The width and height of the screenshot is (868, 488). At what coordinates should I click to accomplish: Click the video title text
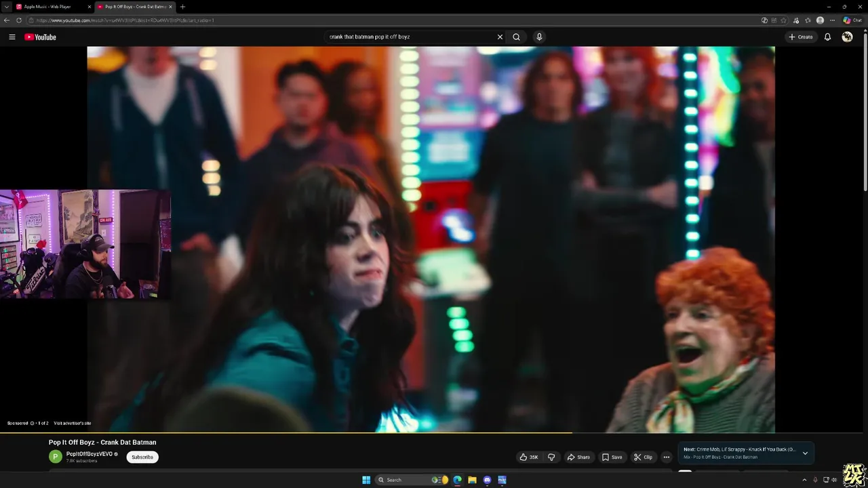click(102, 442)
